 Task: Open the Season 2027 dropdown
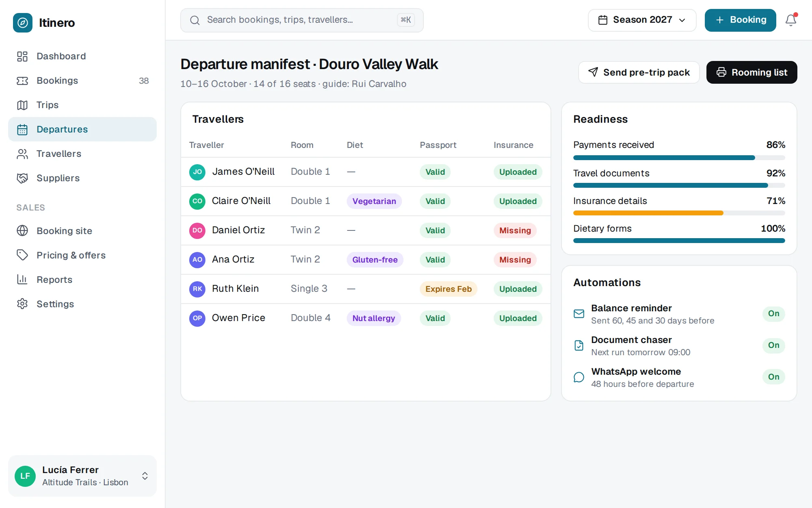point(642,20)
